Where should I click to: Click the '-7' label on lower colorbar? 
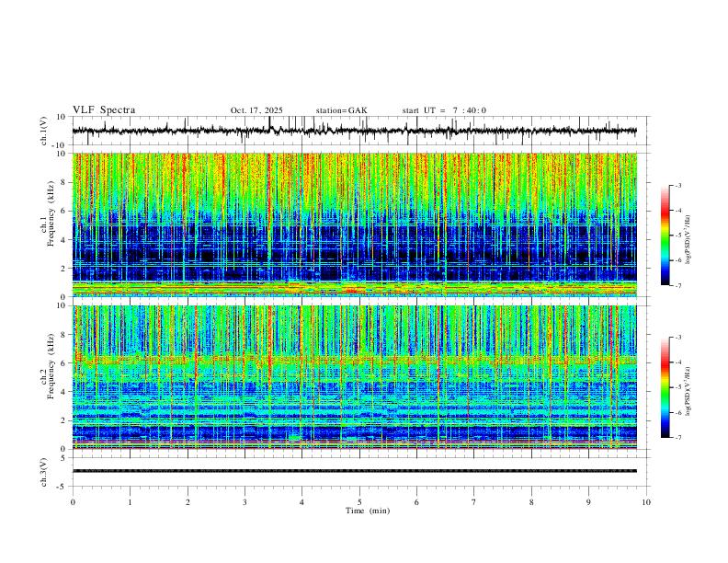point(677,437)
